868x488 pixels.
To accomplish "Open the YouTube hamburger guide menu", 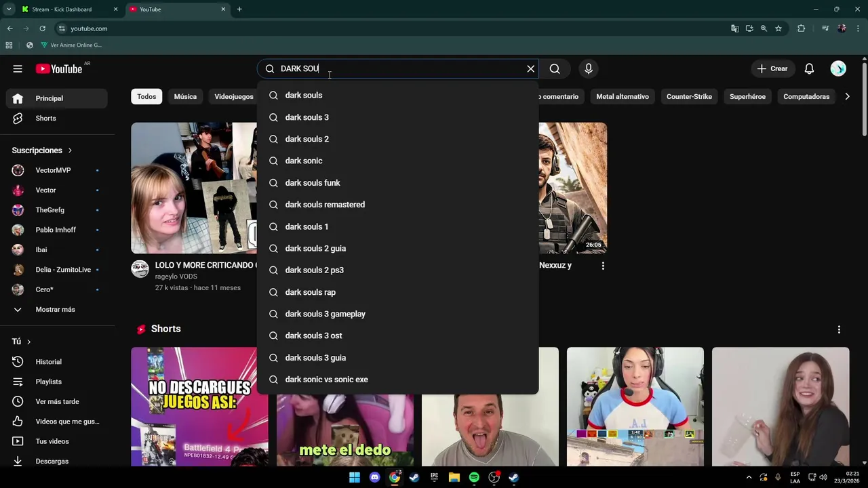I will point(18,68).
